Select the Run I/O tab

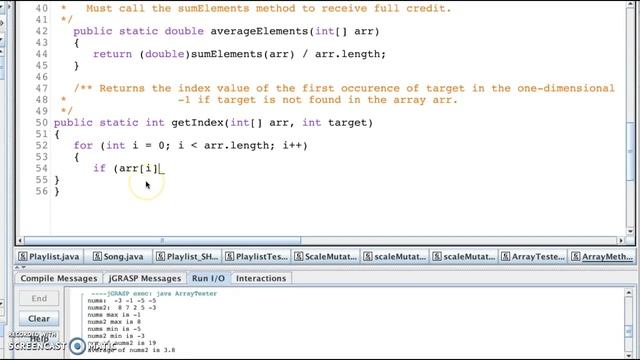208,278
